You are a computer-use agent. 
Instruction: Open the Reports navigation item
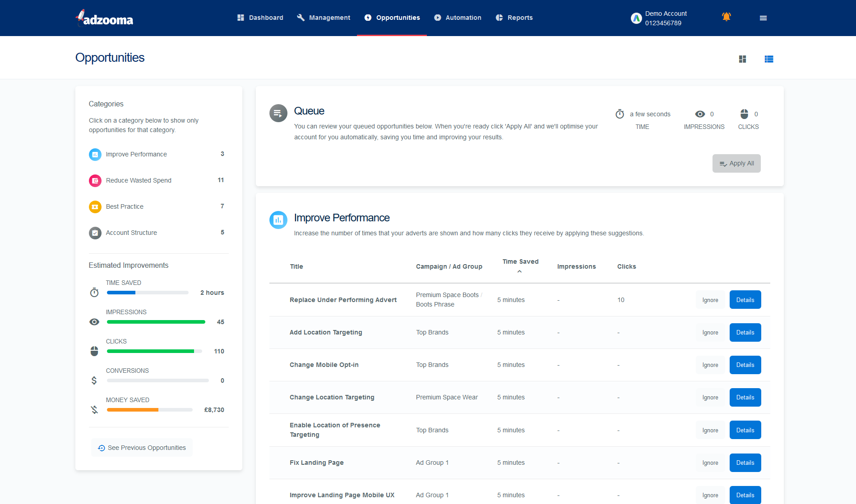[x=514, y=18]
